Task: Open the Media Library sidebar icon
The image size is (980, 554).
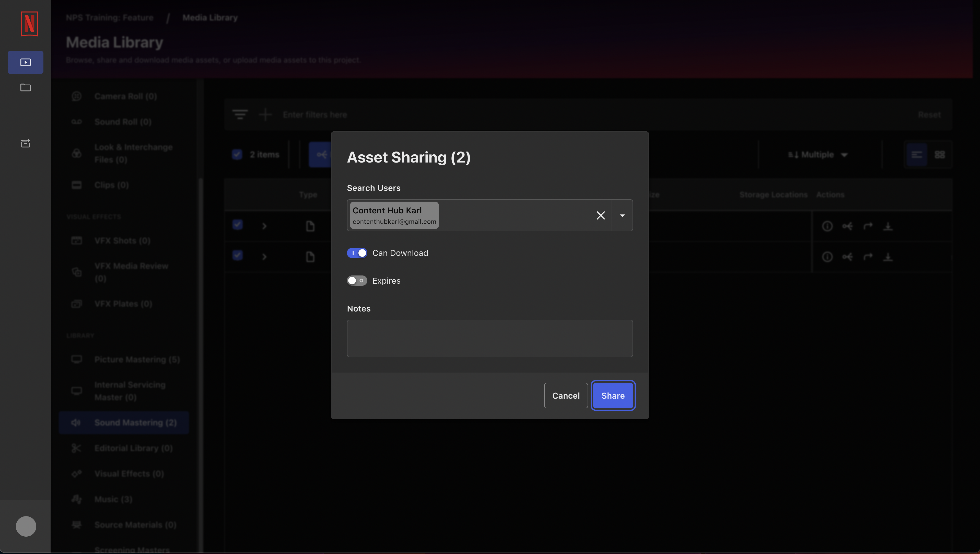Action: pos(26,62)
